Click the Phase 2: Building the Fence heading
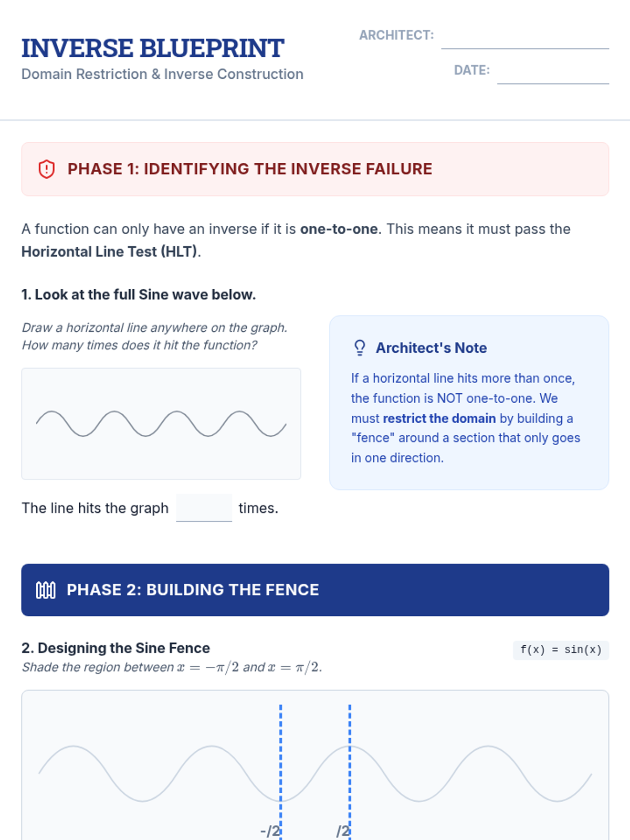 (193, 590)
